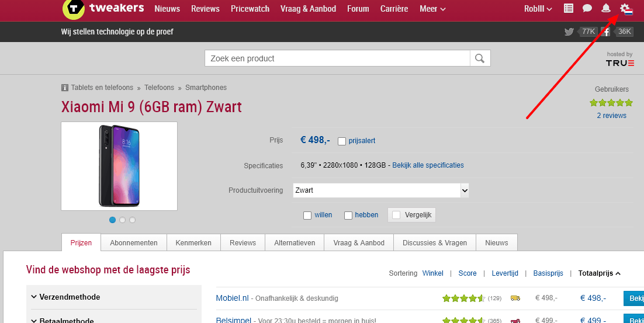Click the Twitter bird icon
644x323 pixels.
569,32
